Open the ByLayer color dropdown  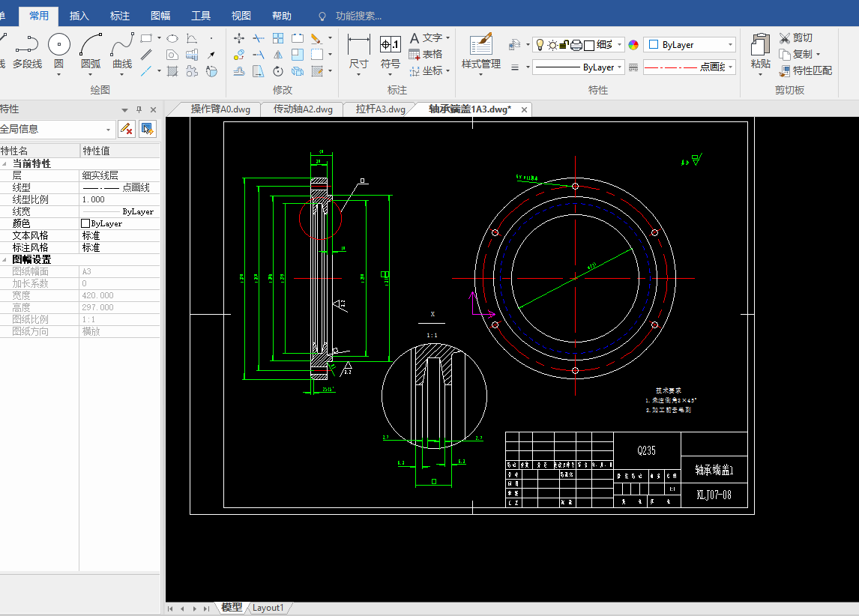pyautogui.click(x=689, y=45)
